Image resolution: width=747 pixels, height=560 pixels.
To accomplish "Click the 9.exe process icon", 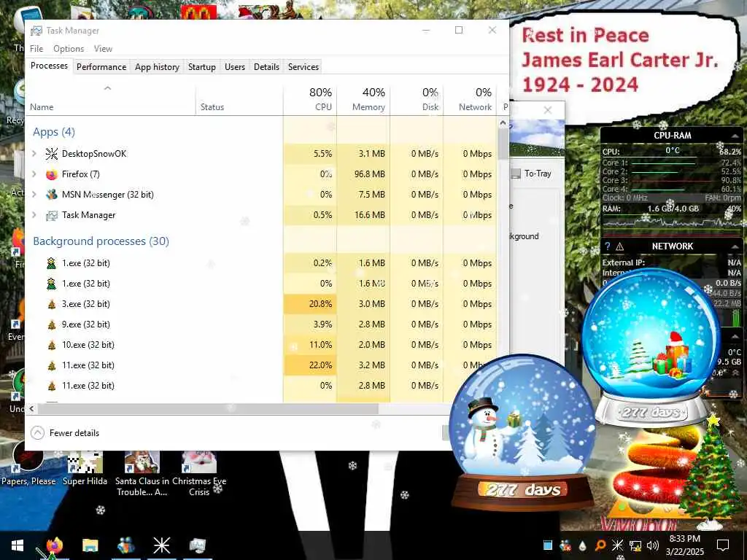I will pos(52,324).
